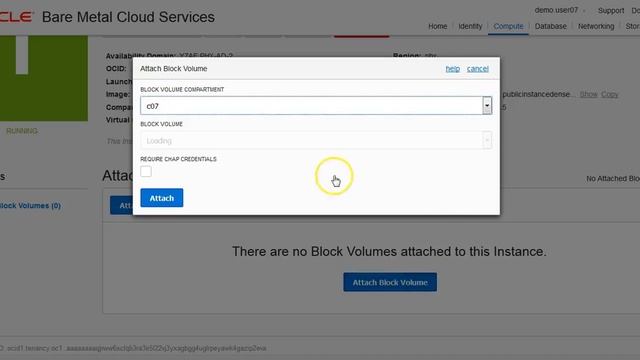Click the Bare Metal Cloud Services title

pos(128,17)
